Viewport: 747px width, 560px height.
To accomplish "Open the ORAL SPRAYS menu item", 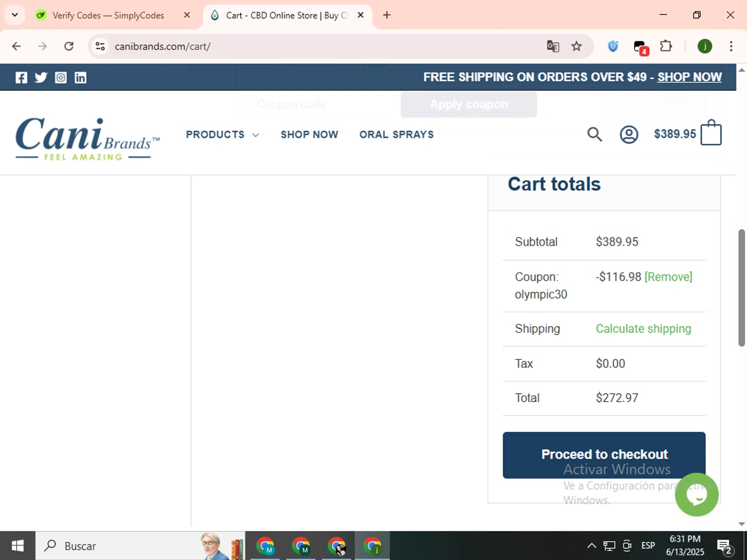I will click(x=396, y=134).
